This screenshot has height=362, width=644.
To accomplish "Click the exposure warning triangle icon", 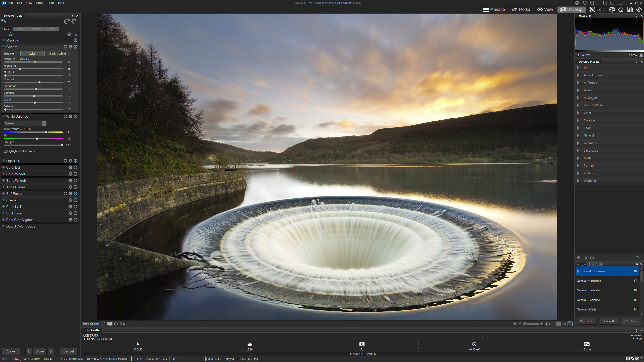I will click(11, 34).
